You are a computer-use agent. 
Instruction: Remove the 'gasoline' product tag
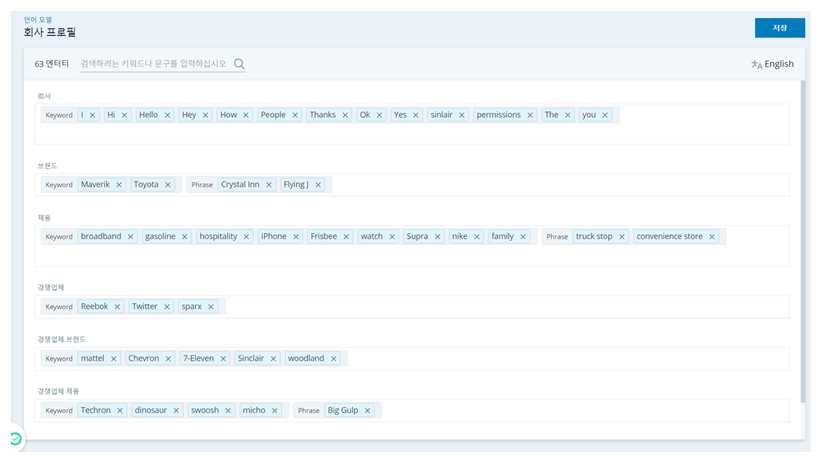coord(185,237)
